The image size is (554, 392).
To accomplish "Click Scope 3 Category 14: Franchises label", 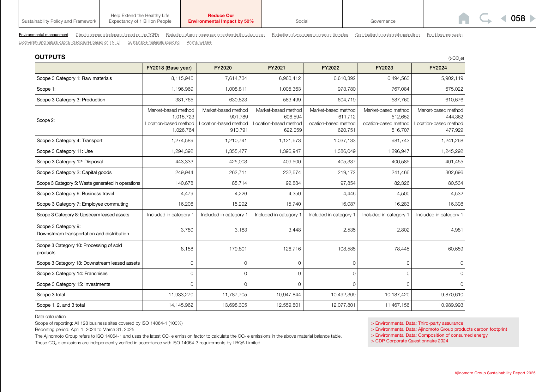I will coord(72,274).
